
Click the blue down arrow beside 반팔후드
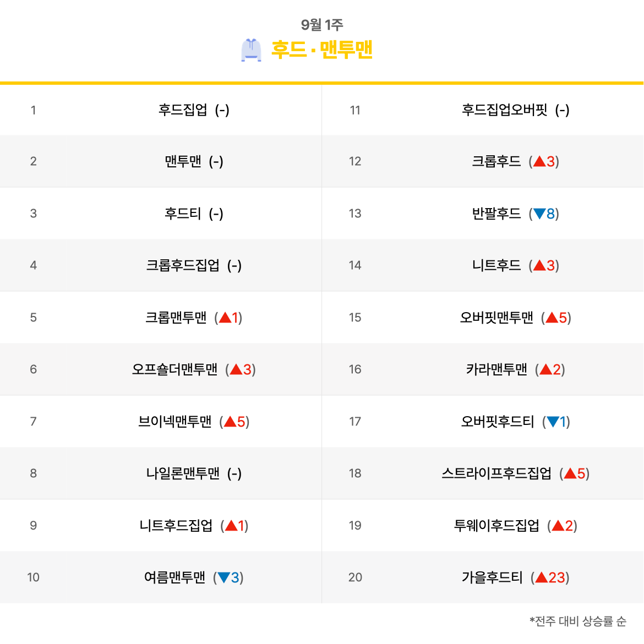539,214
